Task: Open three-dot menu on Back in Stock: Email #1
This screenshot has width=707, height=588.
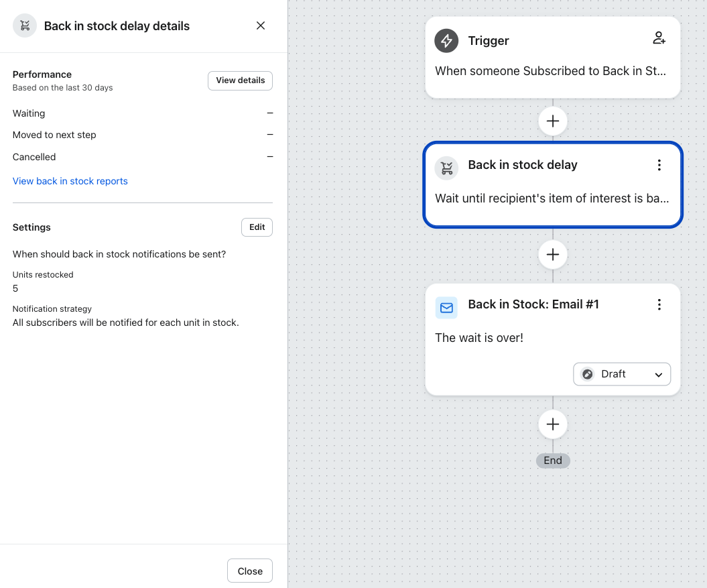Action: 659,304
